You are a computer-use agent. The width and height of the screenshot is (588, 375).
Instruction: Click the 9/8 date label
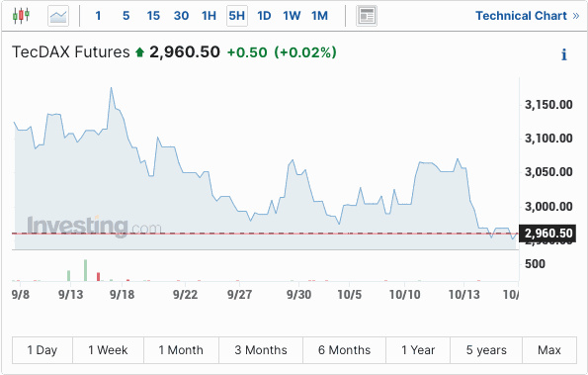20,294
